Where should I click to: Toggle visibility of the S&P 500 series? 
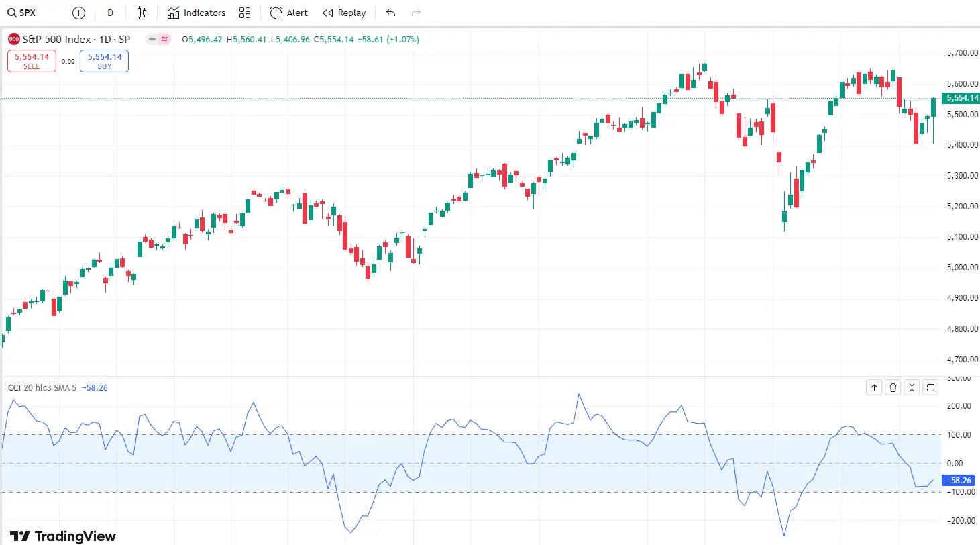152,39
